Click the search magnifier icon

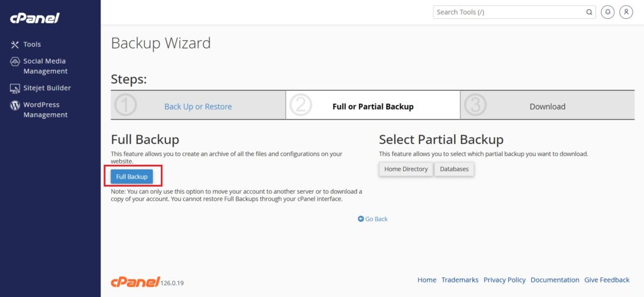589,13
